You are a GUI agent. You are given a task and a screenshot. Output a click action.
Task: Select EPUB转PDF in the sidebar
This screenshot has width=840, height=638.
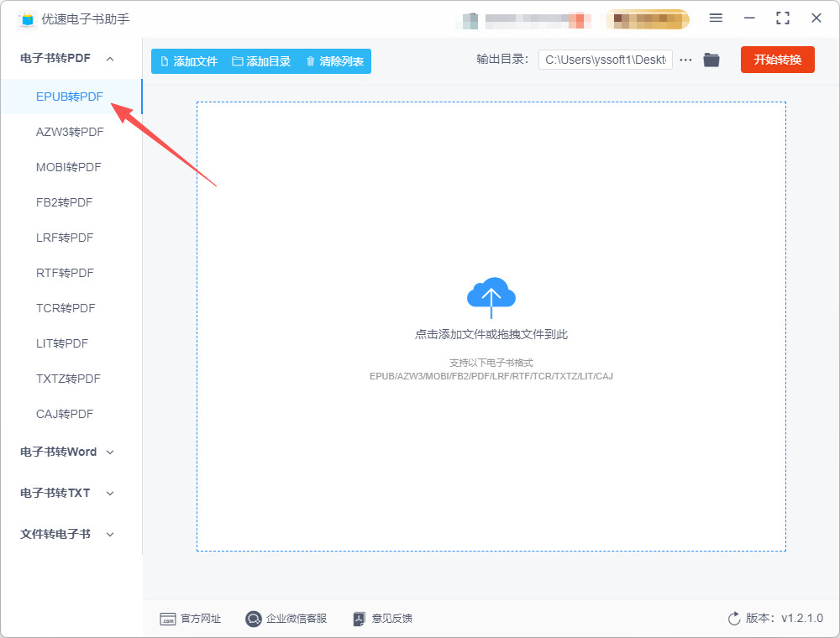pos(70,97)
